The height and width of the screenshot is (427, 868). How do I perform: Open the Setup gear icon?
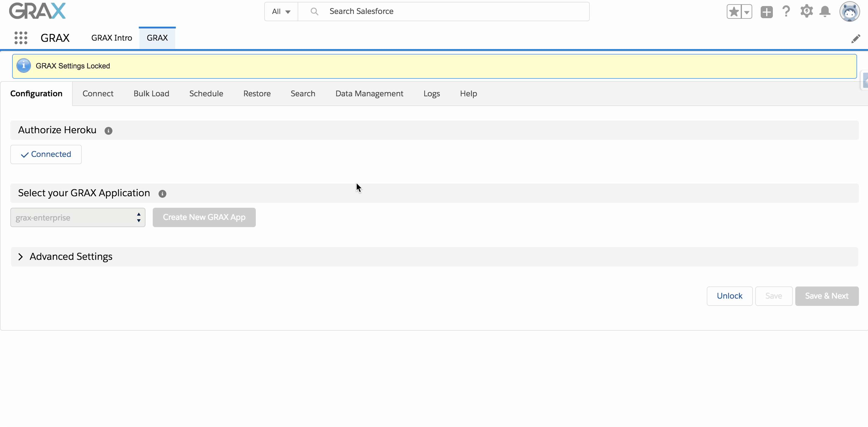tap(807, 12)
